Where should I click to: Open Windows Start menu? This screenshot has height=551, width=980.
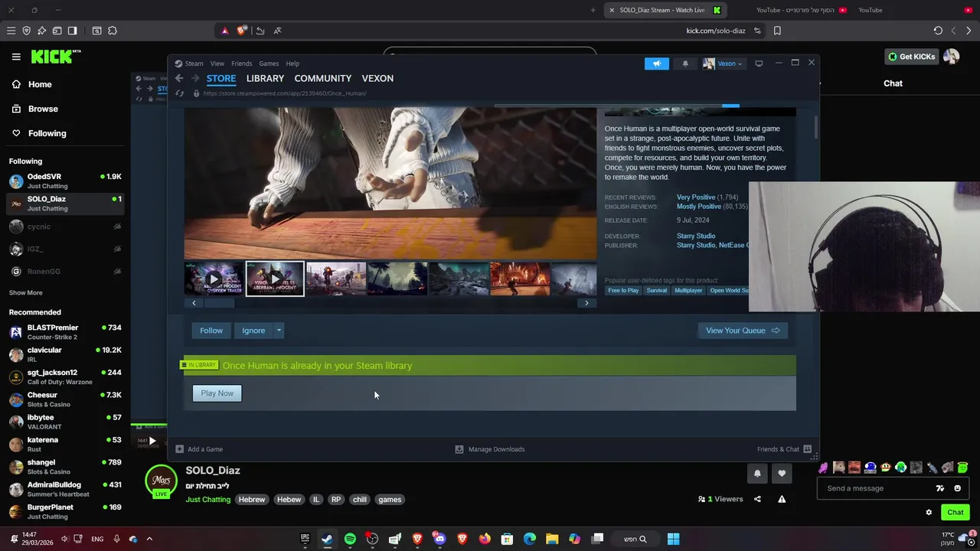click(x=673, y=539)
